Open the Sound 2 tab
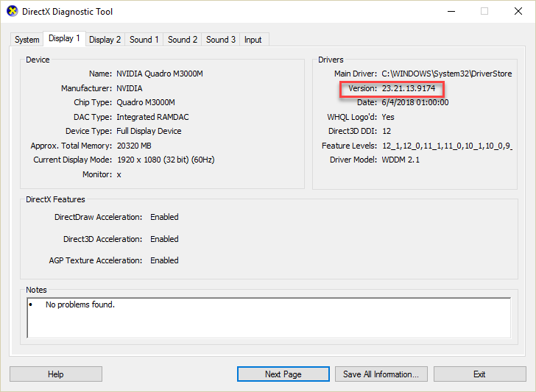Image resolution: width=536 pixels, height=392 pixels. coord(182,40)
